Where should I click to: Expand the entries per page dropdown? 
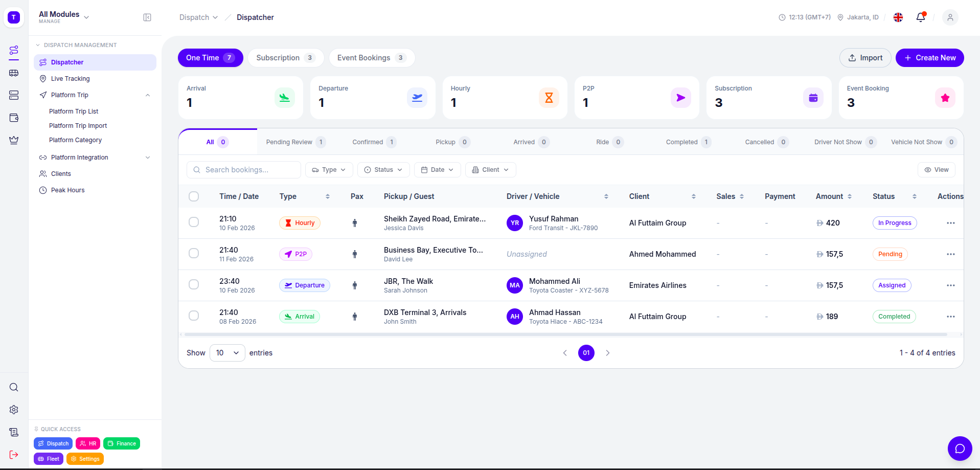point(227,353)
